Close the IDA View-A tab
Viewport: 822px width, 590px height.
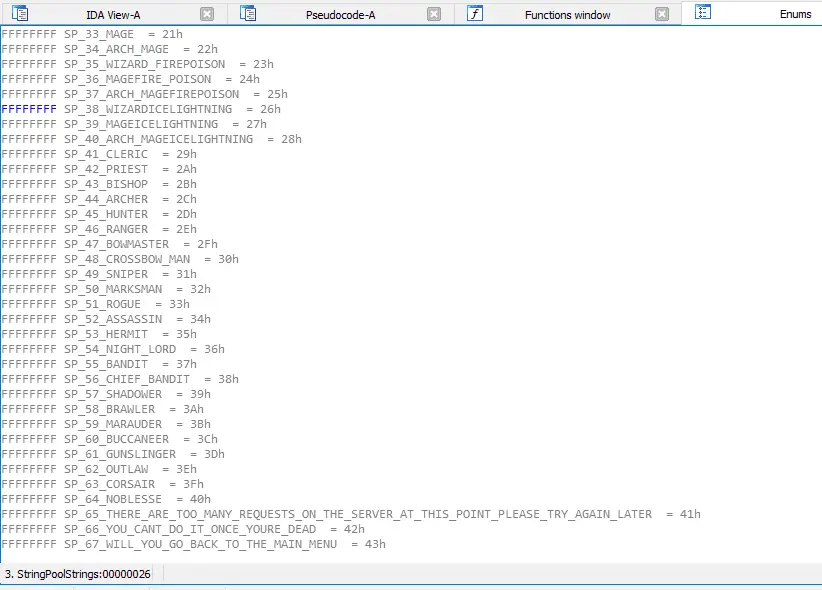207,14
